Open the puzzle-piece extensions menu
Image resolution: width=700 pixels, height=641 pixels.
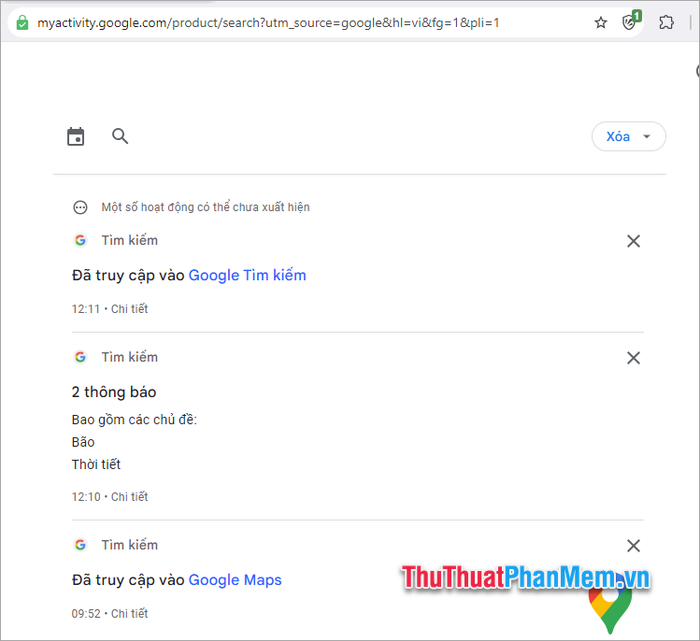[666, 22]
